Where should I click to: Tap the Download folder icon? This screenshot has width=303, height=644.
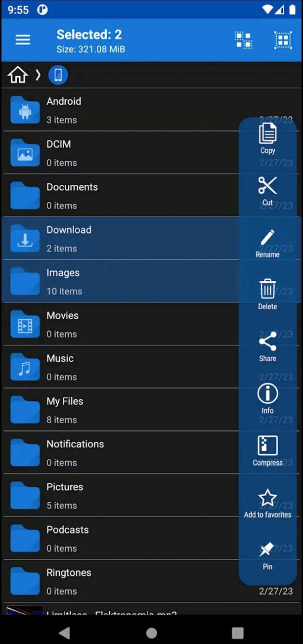coord(25,238)
